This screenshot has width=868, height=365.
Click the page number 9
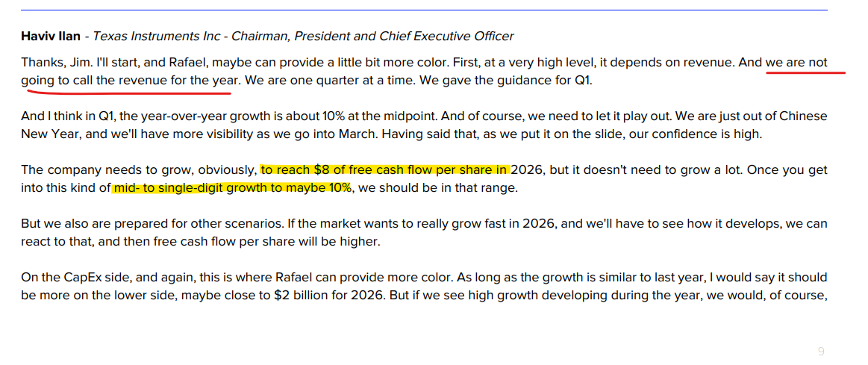click(821, 351)
